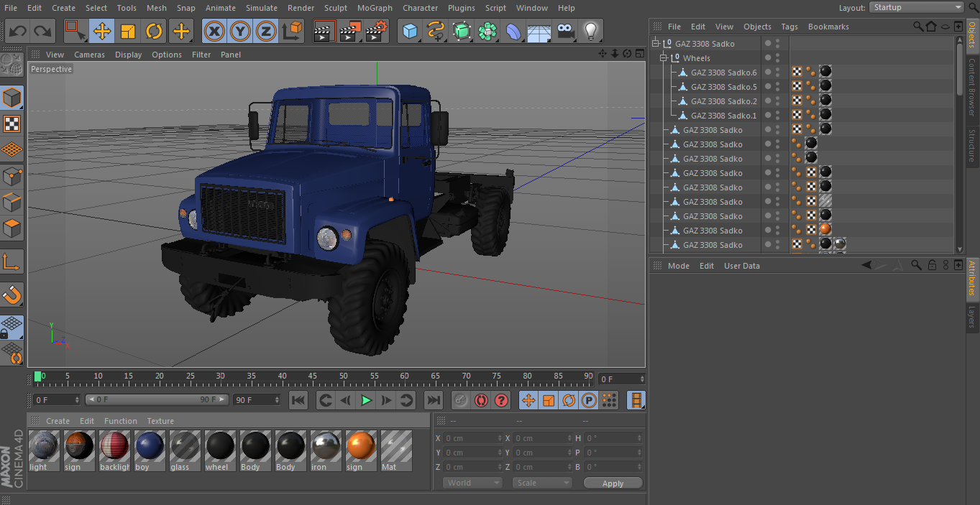Screen dimensions: 980x505
Task: Click frame 45 on the timeline ruler
Action: (x=313, y=376)
